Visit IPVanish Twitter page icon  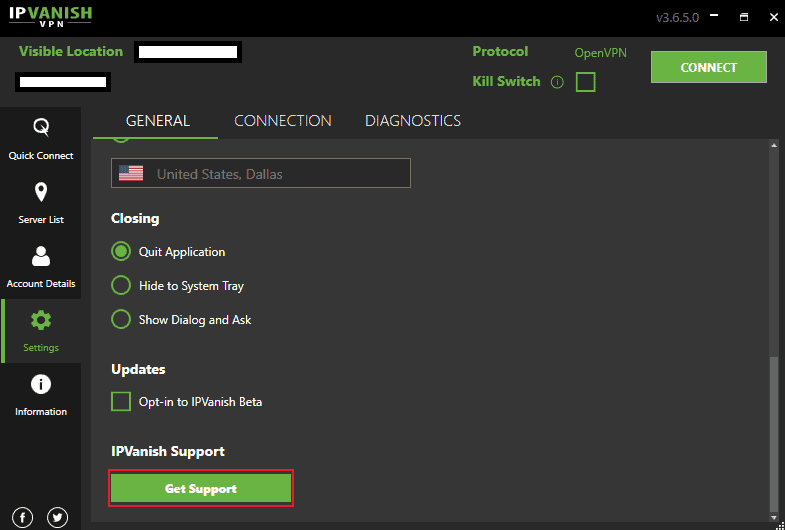[58, 517]
